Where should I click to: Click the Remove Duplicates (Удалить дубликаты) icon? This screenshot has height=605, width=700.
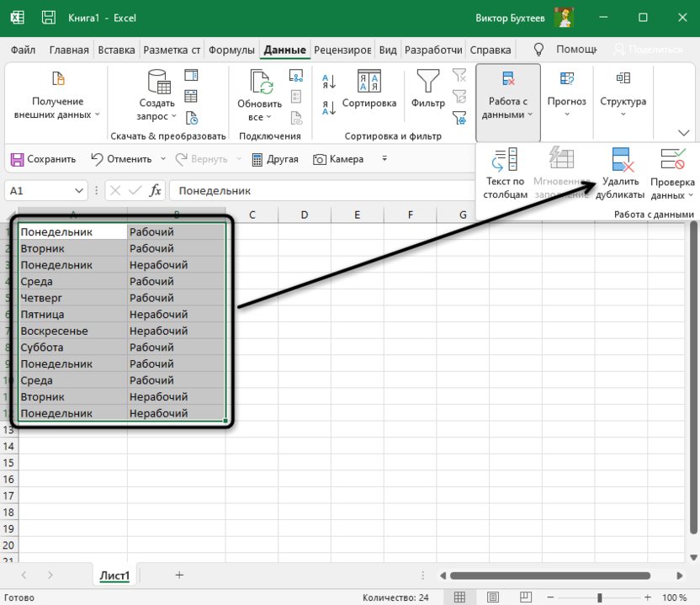tap(623, 159)
